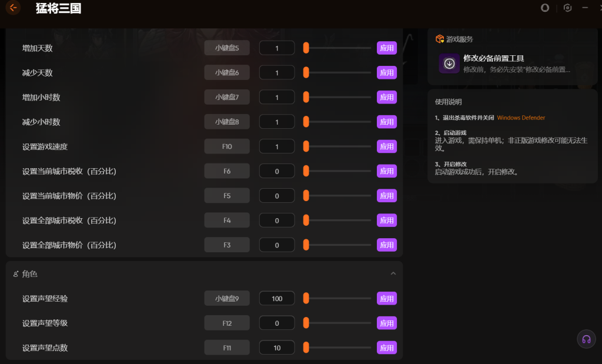Open the hexagon settings icon
The height and width of the screenshot is (364, 602).
pyautogui.click(x=567, y=8)
